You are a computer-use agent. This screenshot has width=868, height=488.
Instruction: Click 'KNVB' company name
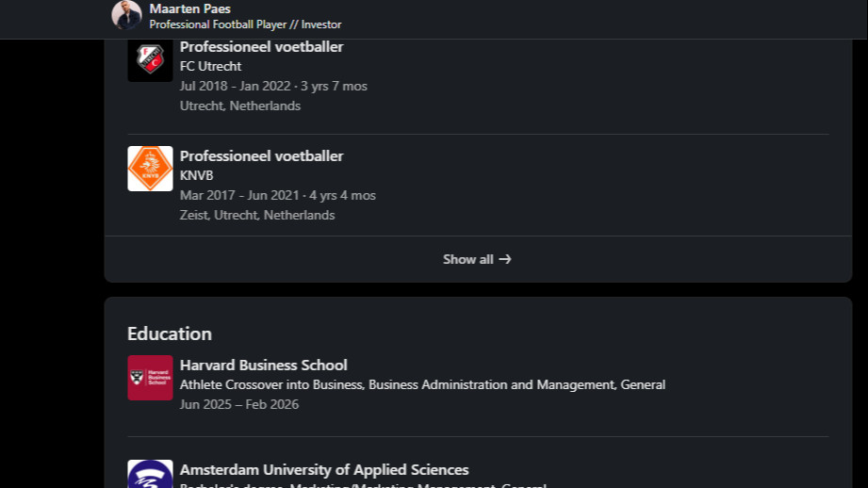(x=197, y=175)
